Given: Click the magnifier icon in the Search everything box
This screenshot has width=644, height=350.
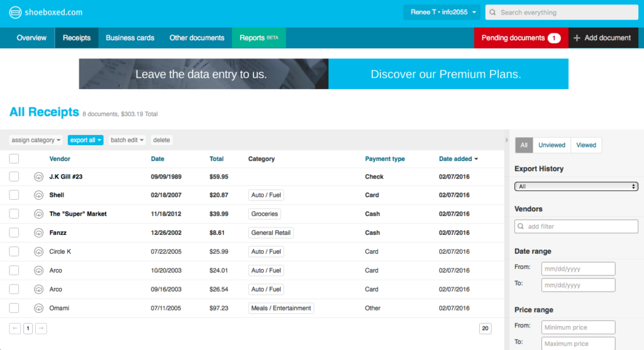Looking at the screenshot, I should click(493, 13).
